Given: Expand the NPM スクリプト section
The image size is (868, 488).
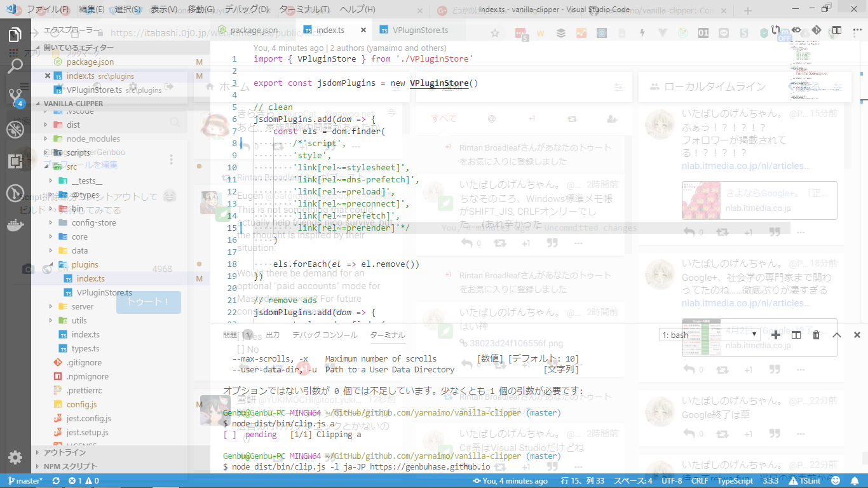Looking at the screenshot, I should point(70,466).
